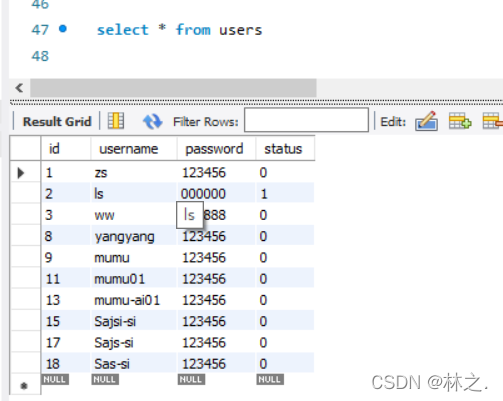The width and height of the screenshot is (503, 401).
Task: Click the NULL cell under status column
Action: pyautogui.click(x=270, y=379)
